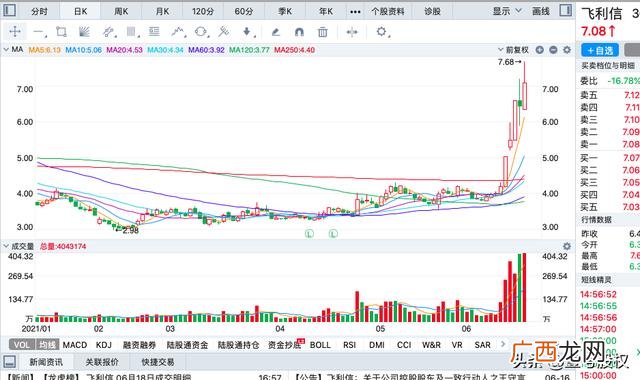Open the 快捷交易 quick trade tab
The height and width of the screenshot is (380, 640).
pos(158,362)
